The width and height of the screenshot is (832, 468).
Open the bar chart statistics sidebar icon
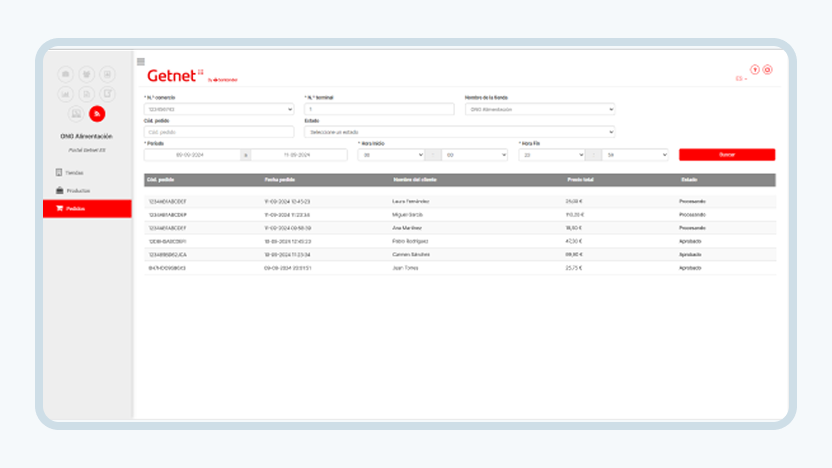[x=66, y=94]
